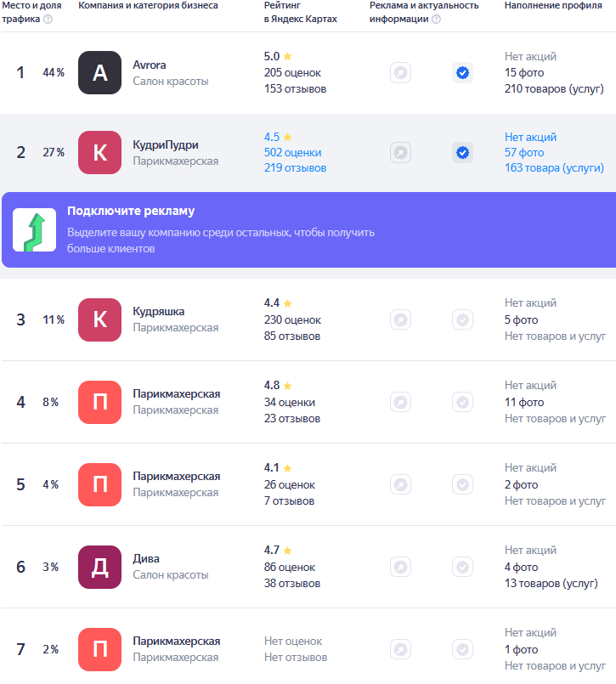Click the advertising status icon for Avrora
This screenshot has height=684, width=616.
coord(400,73)
